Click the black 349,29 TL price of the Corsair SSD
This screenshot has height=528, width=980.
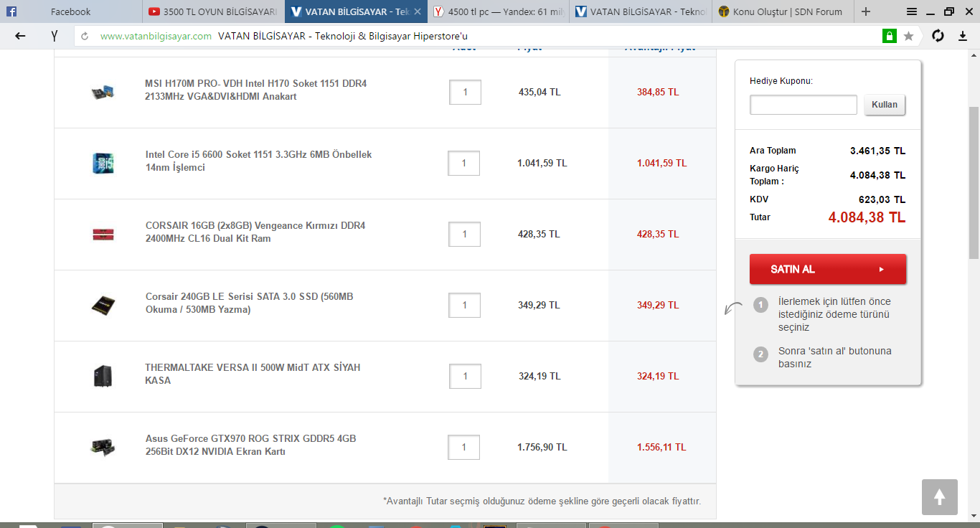(539, 305)
